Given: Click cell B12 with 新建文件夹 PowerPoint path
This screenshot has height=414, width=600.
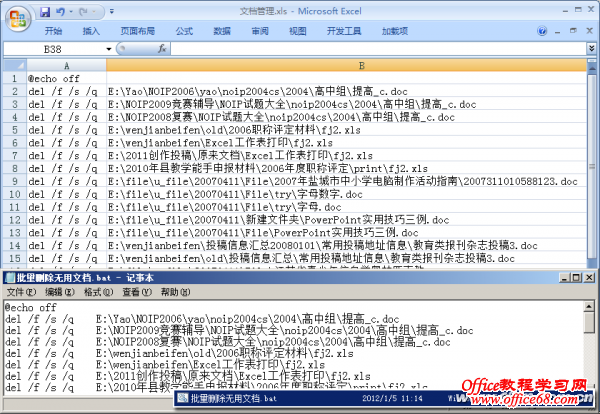Looking at the screenshot, I should [x=346, y=220].
